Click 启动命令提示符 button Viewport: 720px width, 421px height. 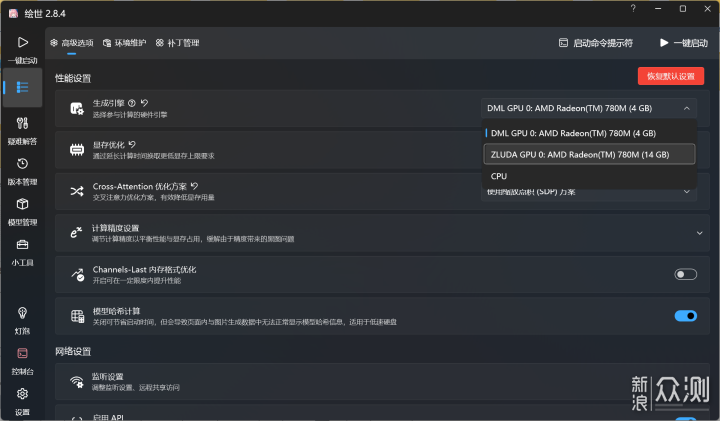596,43
